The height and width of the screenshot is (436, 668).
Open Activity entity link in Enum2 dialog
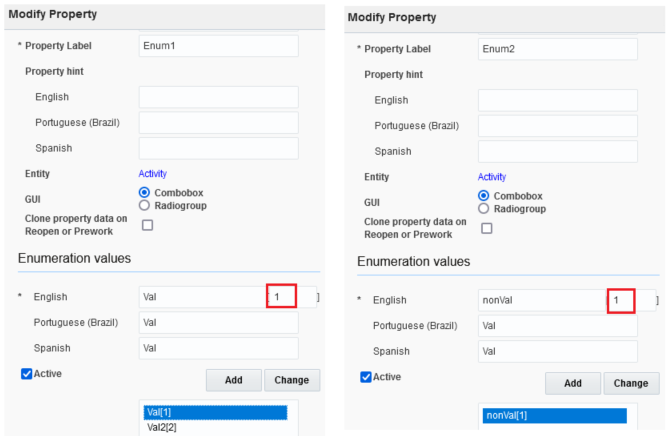[x=492, y=177]
